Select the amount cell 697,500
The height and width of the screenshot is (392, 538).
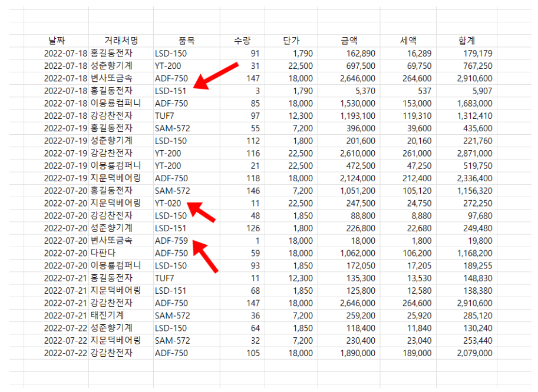tap(349, 66)
